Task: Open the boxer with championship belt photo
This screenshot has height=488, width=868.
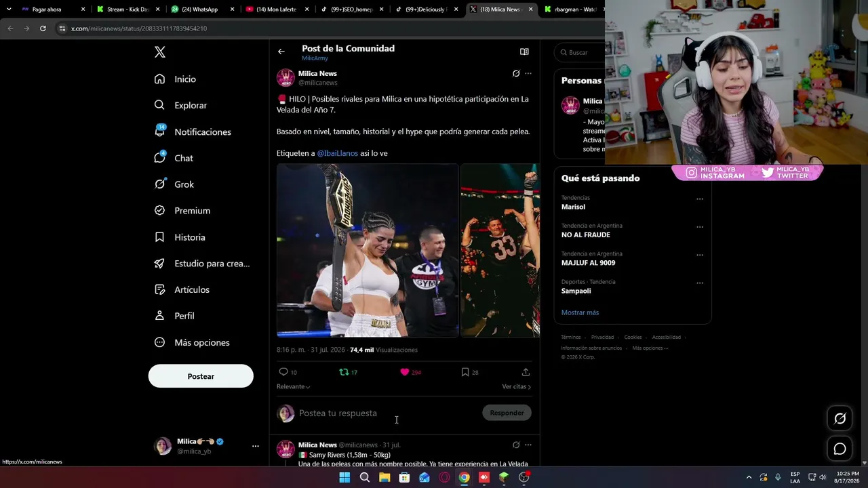Action: pyautogui.click(x=368, y=250)
